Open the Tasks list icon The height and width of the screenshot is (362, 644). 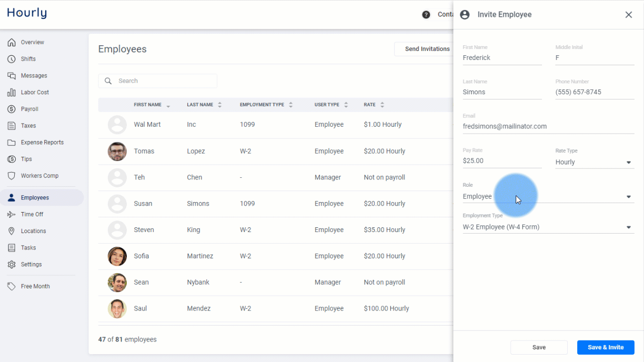click(x=11, y=248)
